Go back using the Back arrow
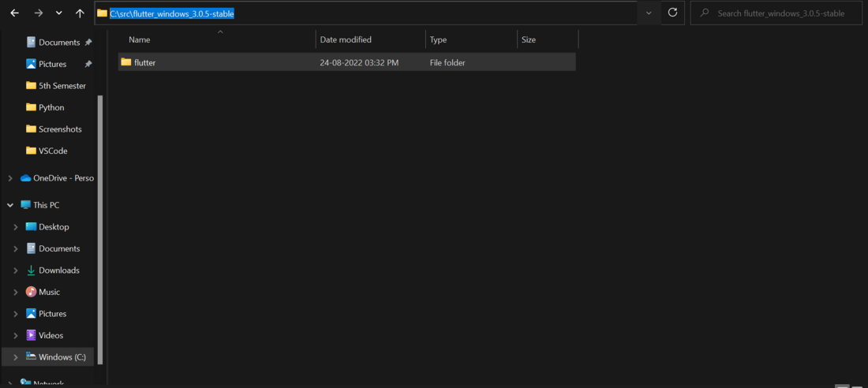This screenshot has height=388, width=868. click(x=14, y=13)
